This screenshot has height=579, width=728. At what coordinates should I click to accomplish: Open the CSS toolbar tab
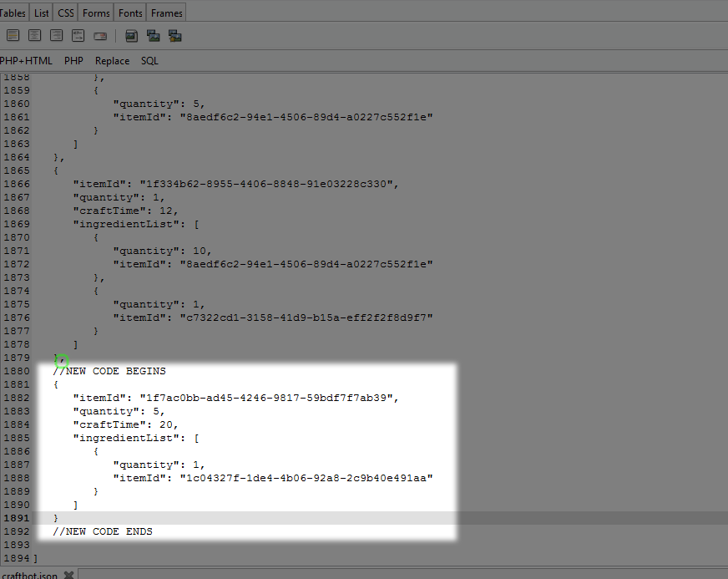tap(65, 13)
